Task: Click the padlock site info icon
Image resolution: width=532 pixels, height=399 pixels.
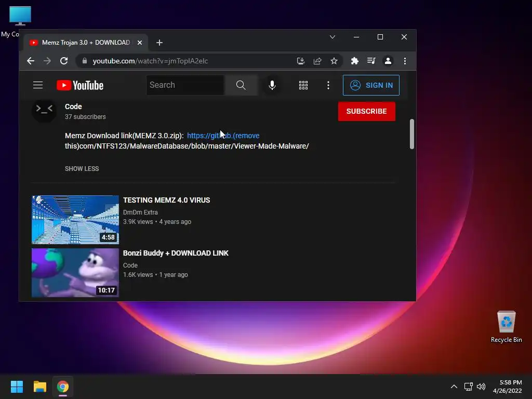Action: [85, 61]
